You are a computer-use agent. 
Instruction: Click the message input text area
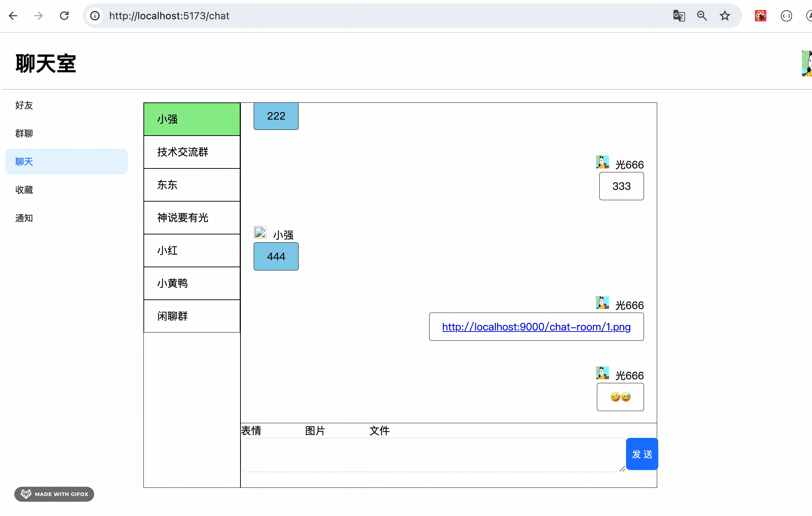point(432,455)
